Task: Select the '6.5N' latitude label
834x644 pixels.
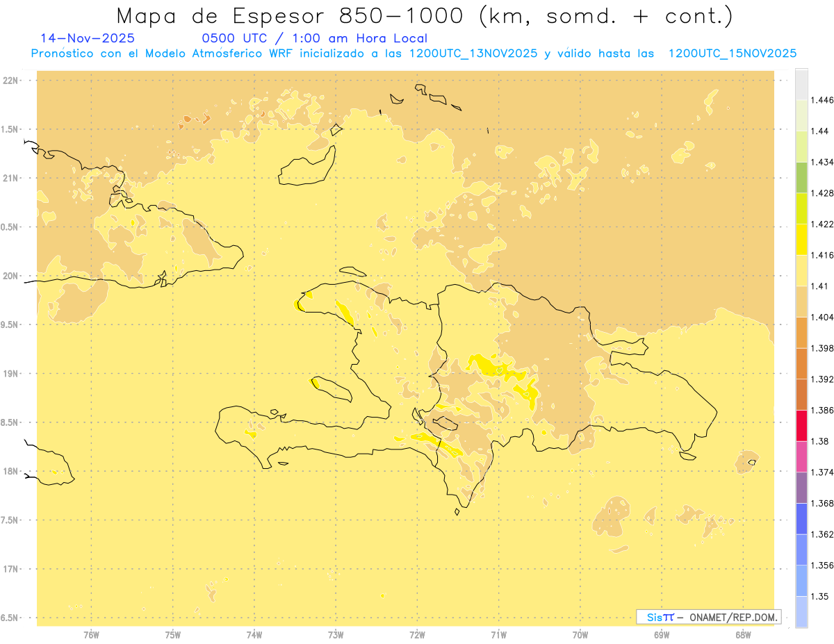Action: (10, 618)
